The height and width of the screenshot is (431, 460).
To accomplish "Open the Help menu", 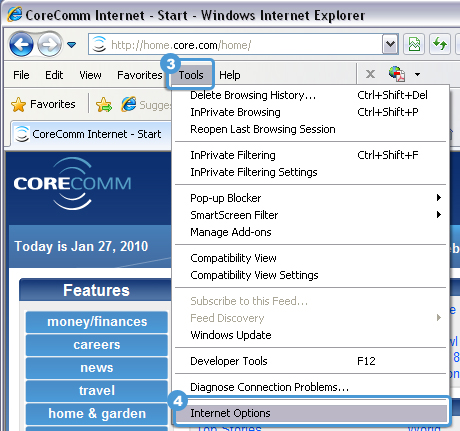I will click(230, 75).
